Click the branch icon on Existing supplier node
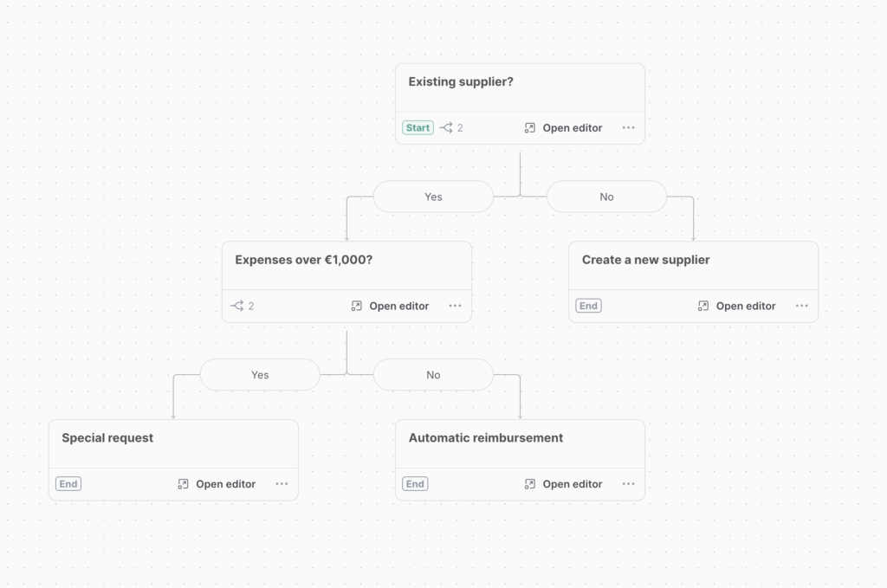 [x=446, y=127]
